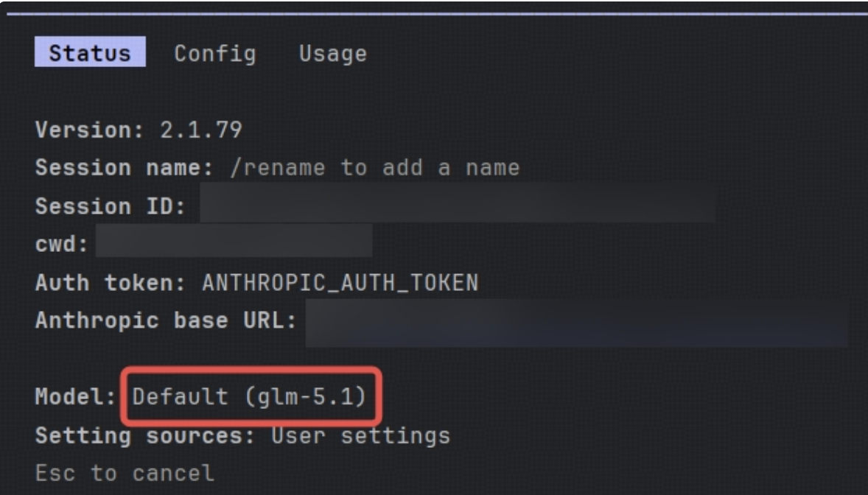Click the Esc to cancel hint
Image resolution: width=868 pixels, height=495 pixels.
point(125,472)
